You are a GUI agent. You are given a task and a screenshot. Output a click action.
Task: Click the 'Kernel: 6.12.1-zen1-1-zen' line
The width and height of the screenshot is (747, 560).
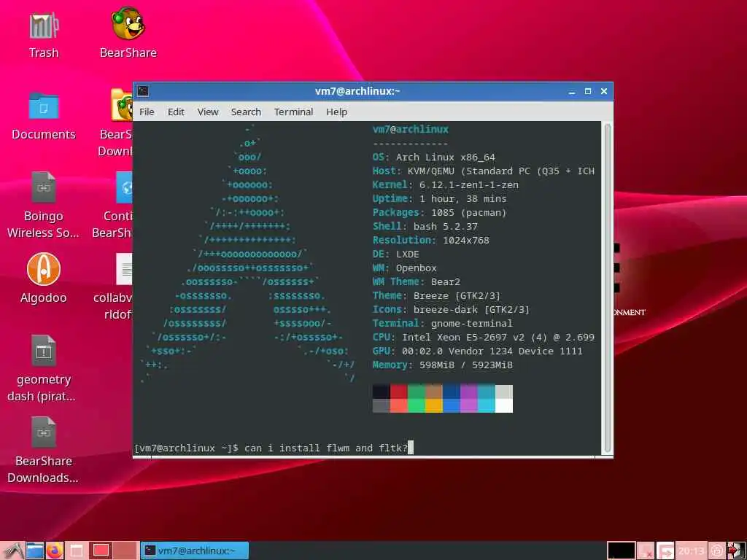coord(446,184)
